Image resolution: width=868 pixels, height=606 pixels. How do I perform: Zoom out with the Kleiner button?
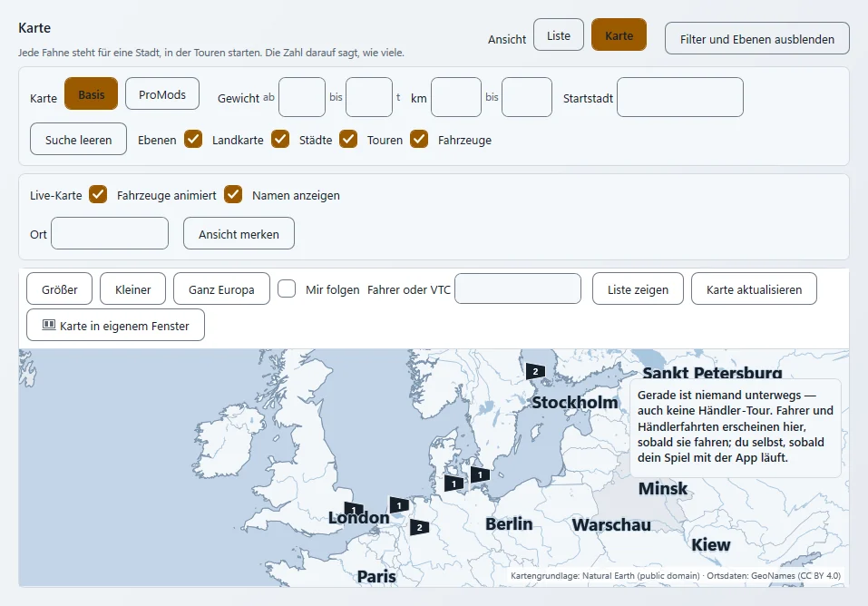(x=132, y=288)
